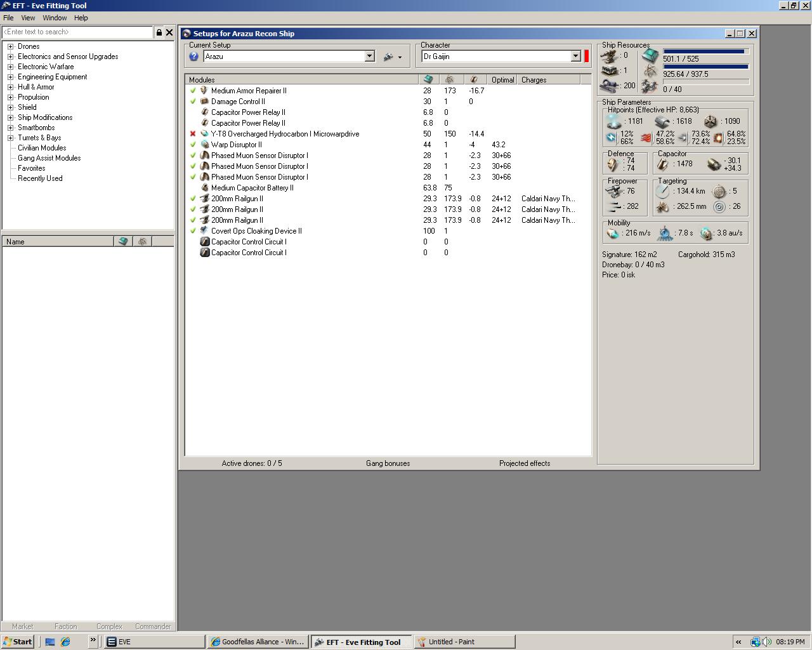Clear the module search with the X icon

coord(169,32)
